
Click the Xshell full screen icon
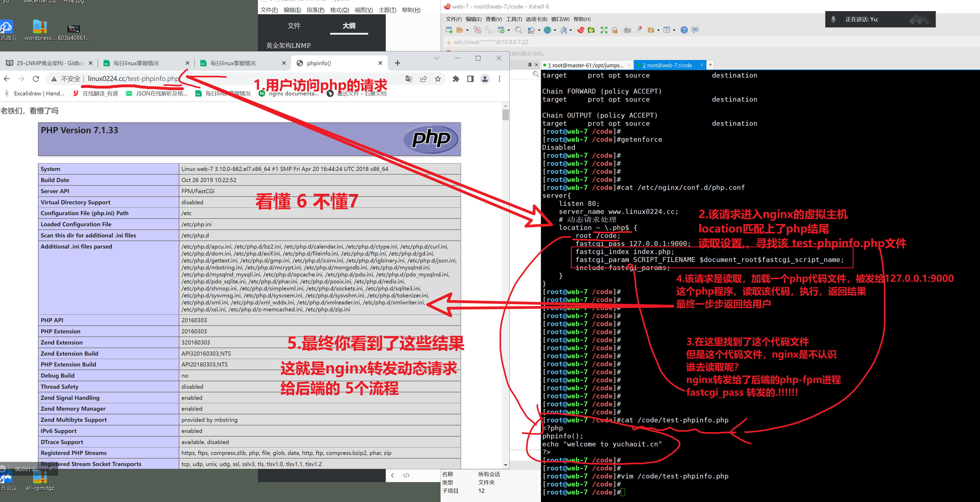tap(604, 30)
